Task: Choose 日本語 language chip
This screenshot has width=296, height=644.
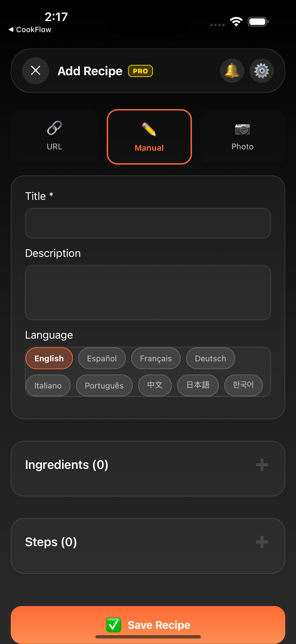Action: click(x=198, y=385)
